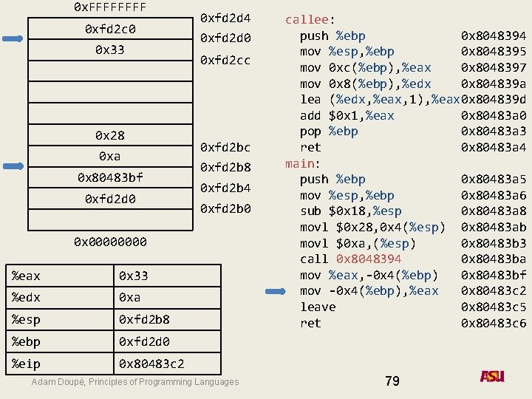Click the code address 0x8048394 in the right column
The height and width of the screenshot is (399, 532).
point(494,35)
